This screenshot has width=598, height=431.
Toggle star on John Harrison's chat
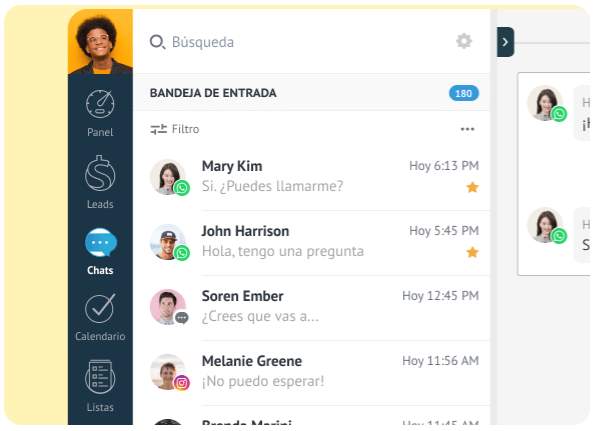point(472,252)
